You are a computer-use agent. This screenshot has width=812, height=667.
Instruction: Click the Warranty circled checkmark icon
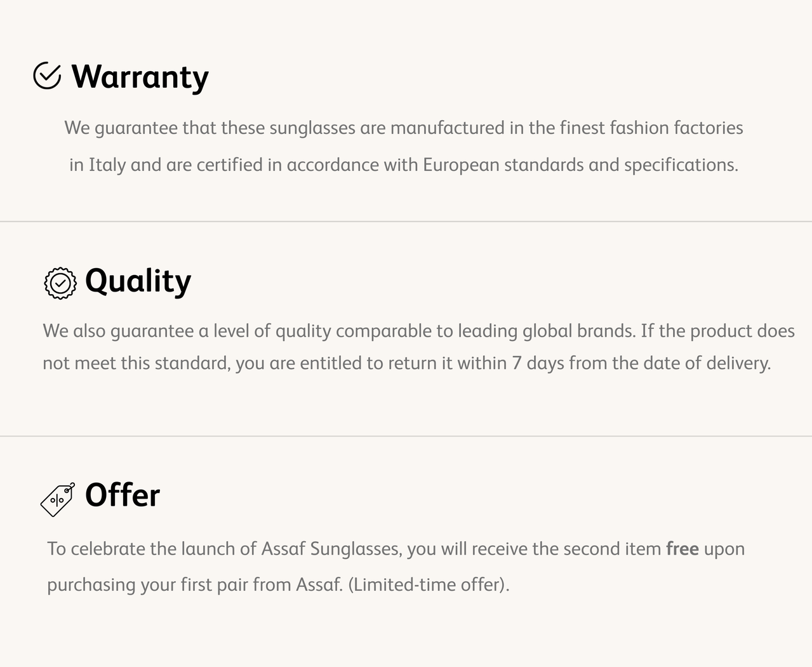click(47, 76)
